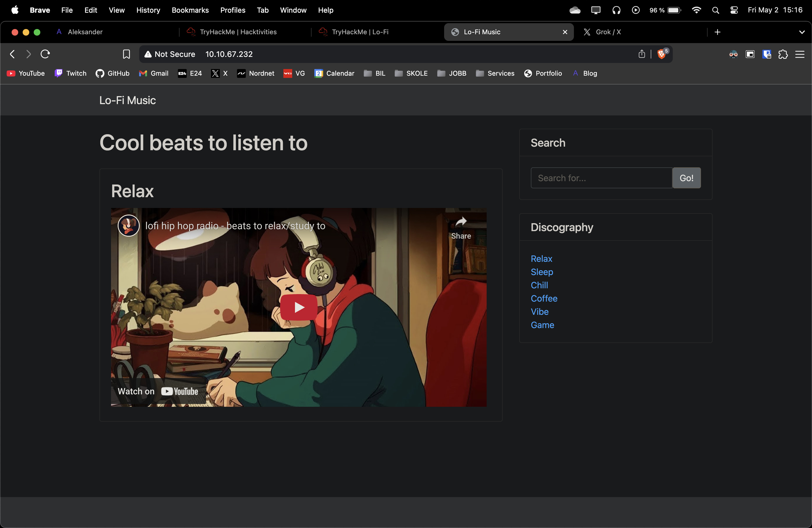Go back to the previous page
The height and width of the screenshot is (528, 812).
click(12, 54)
